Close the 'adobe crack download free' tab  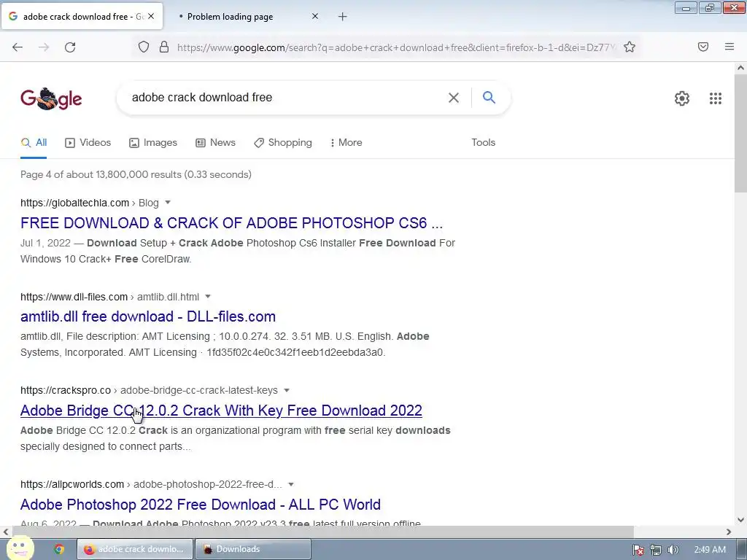coord(151,16)
